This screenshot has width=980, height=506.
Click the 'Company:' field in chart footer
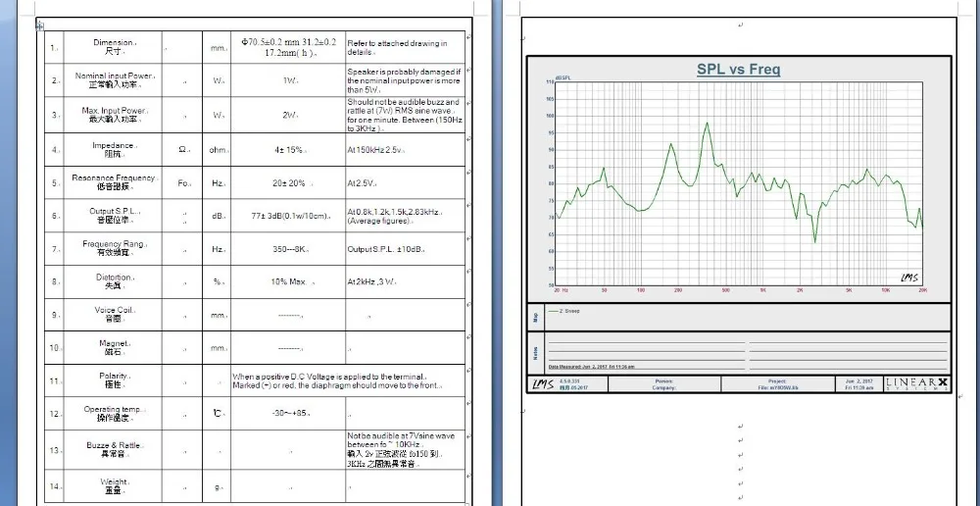point(663,387)
